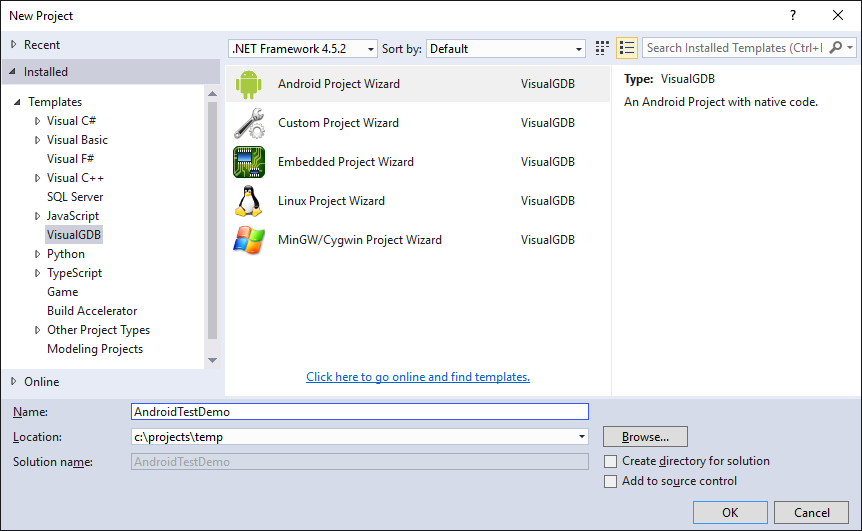862x531 pixels.
Task: Expand the Python node arrow
Action: pyautogui.click(x=37, y=254)
